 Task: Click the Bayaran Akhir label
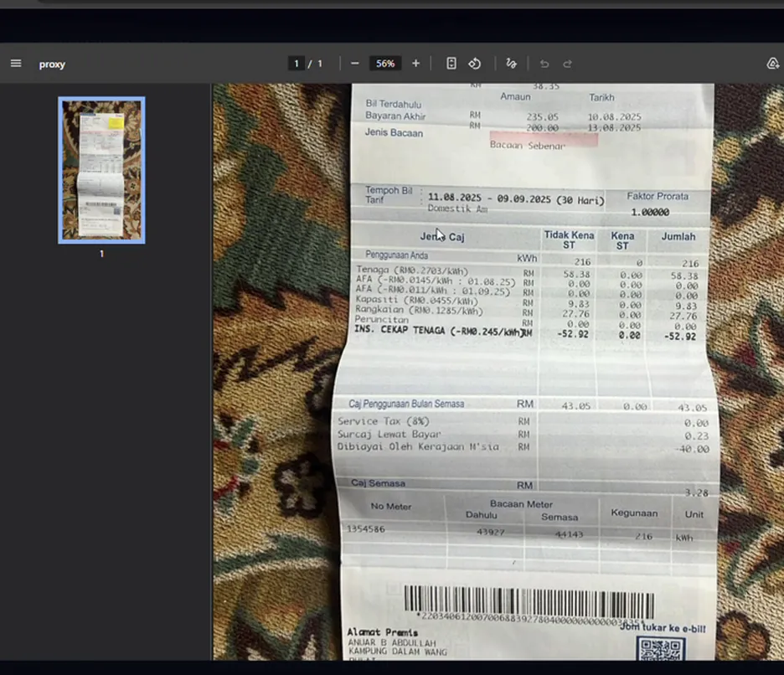point(395,116)
